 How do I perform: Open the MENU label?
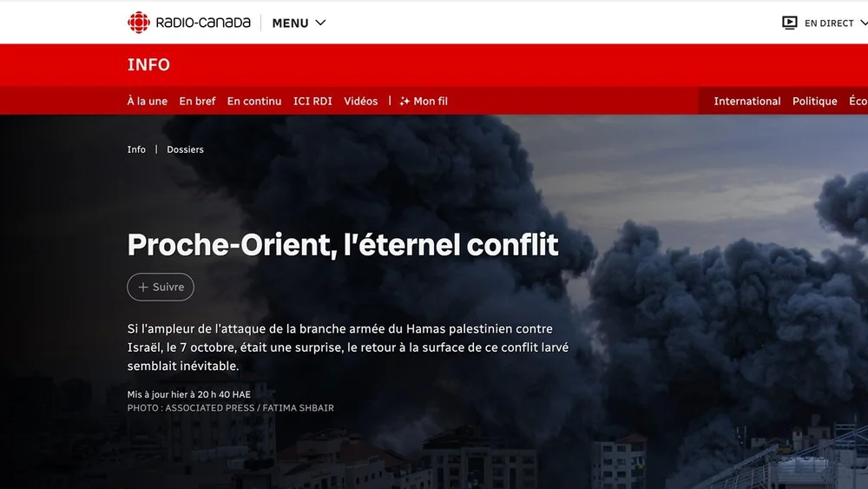tap(290, 23)
